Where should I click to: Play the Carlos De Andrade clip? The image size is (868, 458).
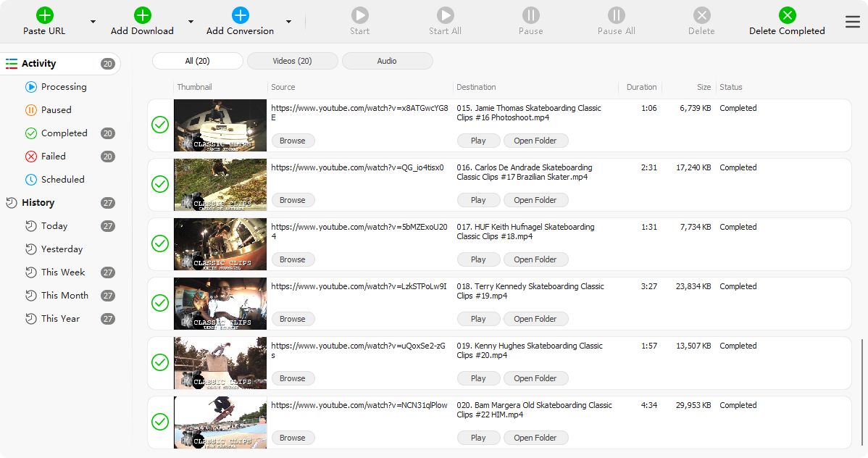click(478, 200)
